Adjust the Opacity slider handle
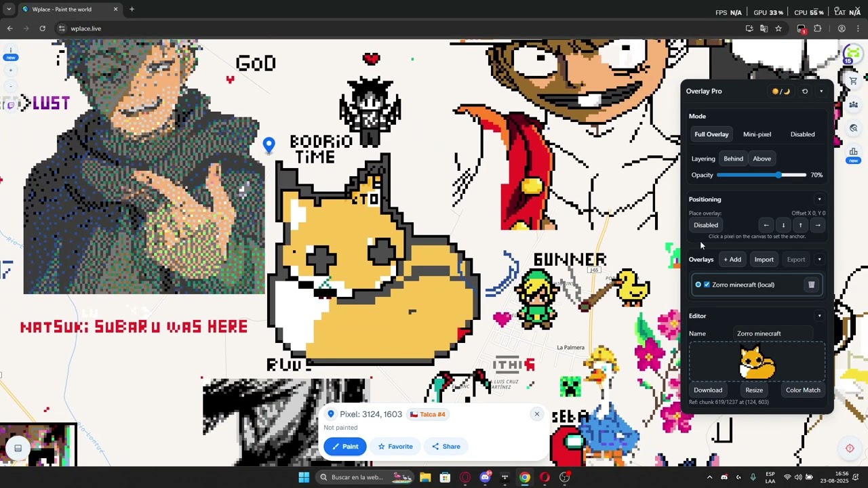The width and height of the screenshot is (868, 488). pyautogui.click(x=779, y=175)
